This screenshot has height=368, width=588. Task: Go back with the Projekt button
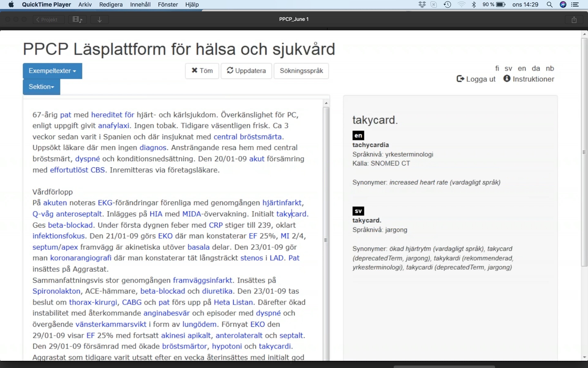click(x=49, y=19)
